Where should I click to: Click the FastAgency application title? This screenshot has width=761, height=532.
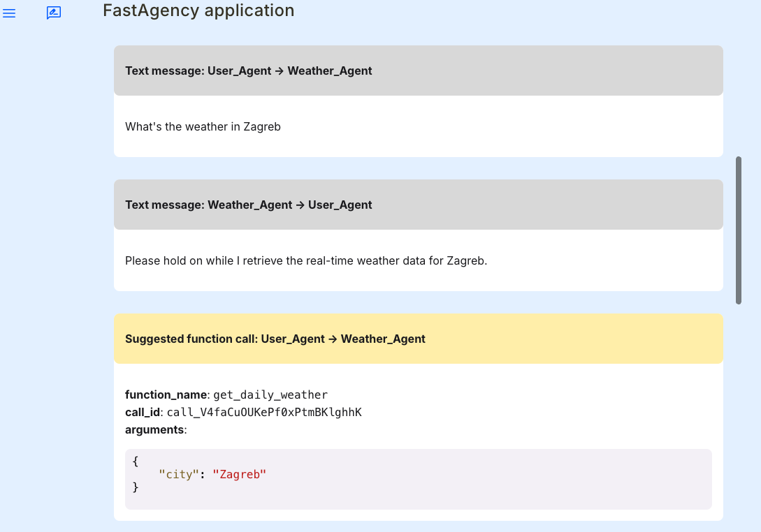(198, 10)
